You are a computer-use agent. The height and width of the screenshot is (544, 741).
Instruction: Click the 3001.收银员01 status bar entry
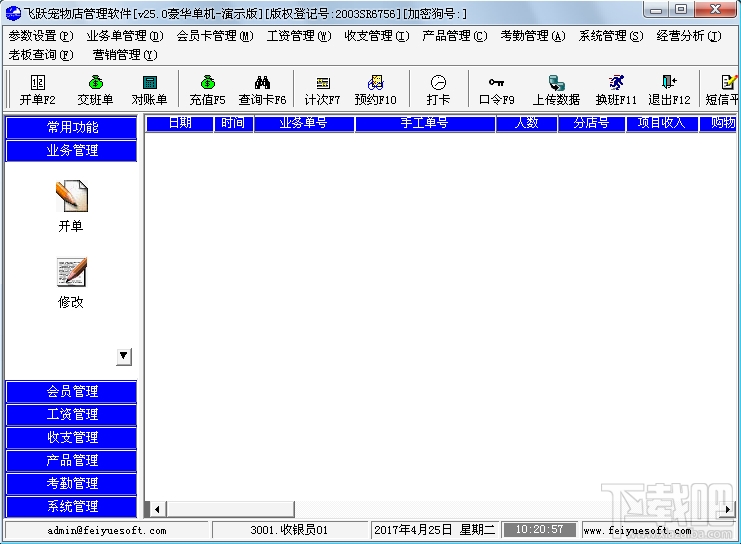(289, 530)
